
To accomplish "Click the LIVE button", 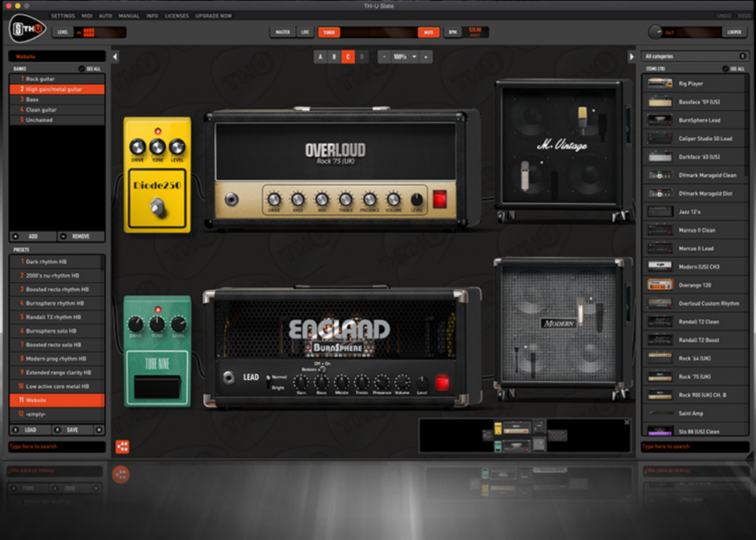I will [x=305, y=32].
